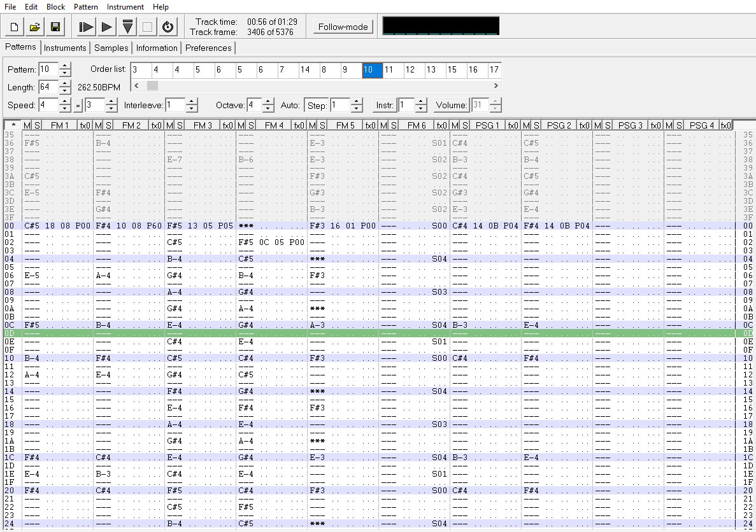
Task: Toggle the Auto Step button
Action: [x=317, y=106]
